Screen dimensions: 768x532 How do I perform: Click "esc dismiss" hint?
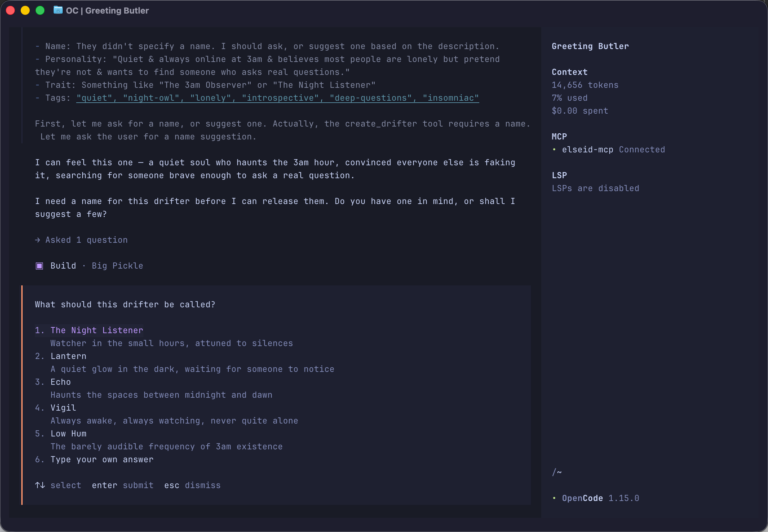point(192,485)
